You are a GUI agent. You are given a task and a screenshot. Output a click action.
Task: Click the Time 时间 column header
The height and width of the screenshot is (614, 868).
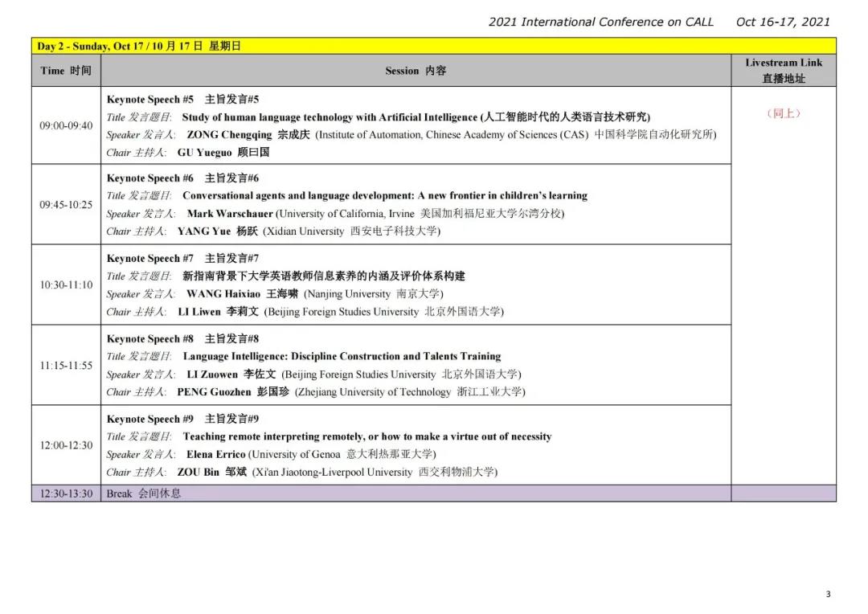pyautogui.click(x=66, y=71)
